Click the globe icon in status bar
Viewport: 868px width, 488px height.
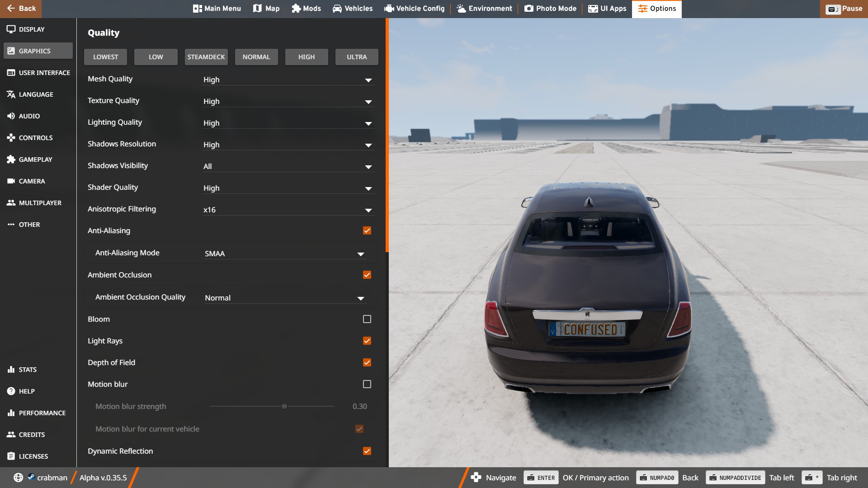(18, 478)
